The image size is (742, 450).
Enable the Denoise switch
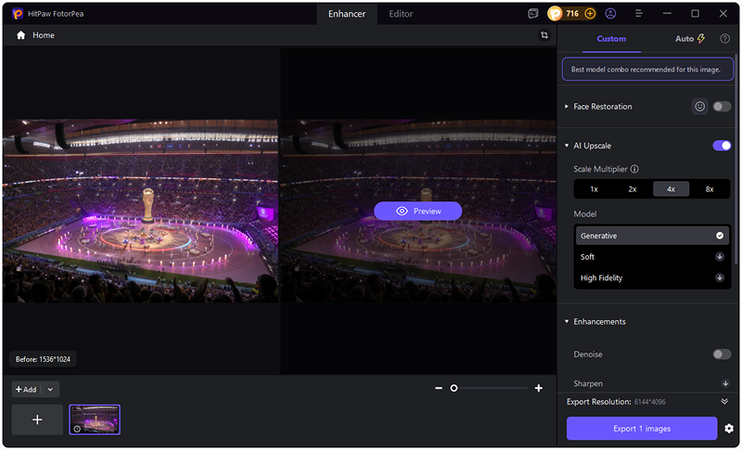pyautogui.click(x=722, y=354)
